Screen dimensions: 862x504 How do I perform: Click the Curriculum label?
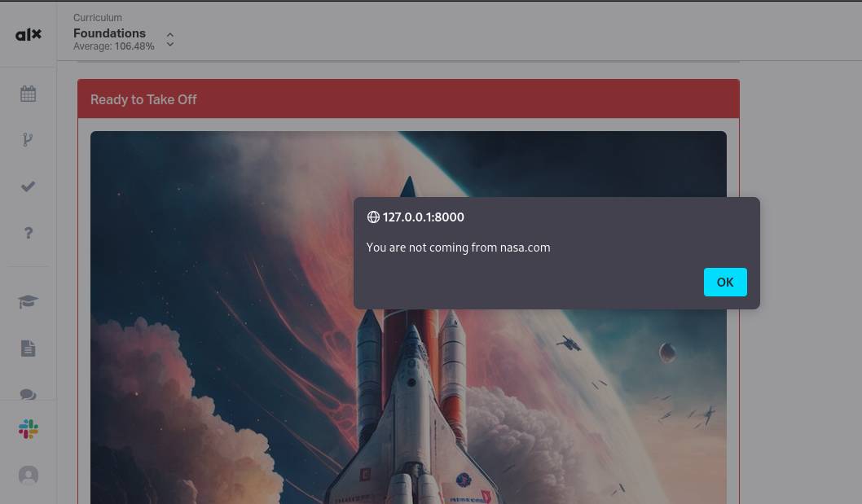pyautogui.click(x=98, y=18)
